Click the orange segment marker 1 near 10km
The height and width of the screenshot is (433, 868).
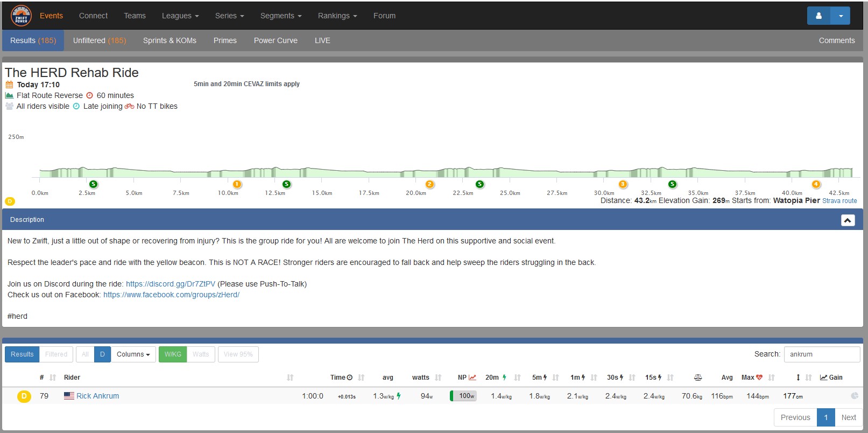coord(237,184)
